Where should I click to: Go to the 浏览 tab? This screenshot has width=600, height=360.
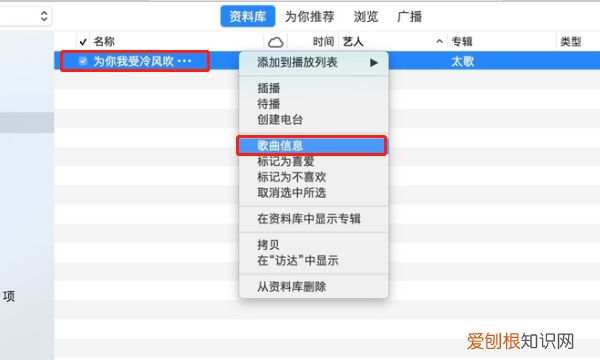pos(366,16)
